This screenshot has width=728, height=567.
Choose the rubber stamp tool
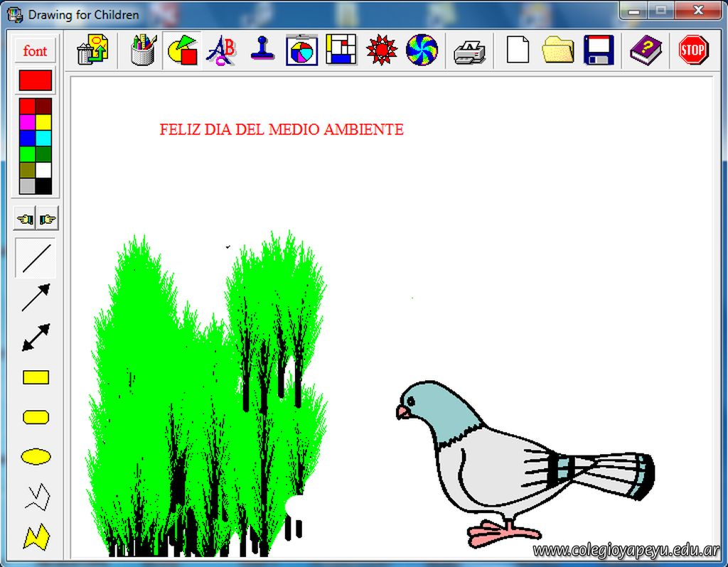pyautogui.click(x=262, y=50)
